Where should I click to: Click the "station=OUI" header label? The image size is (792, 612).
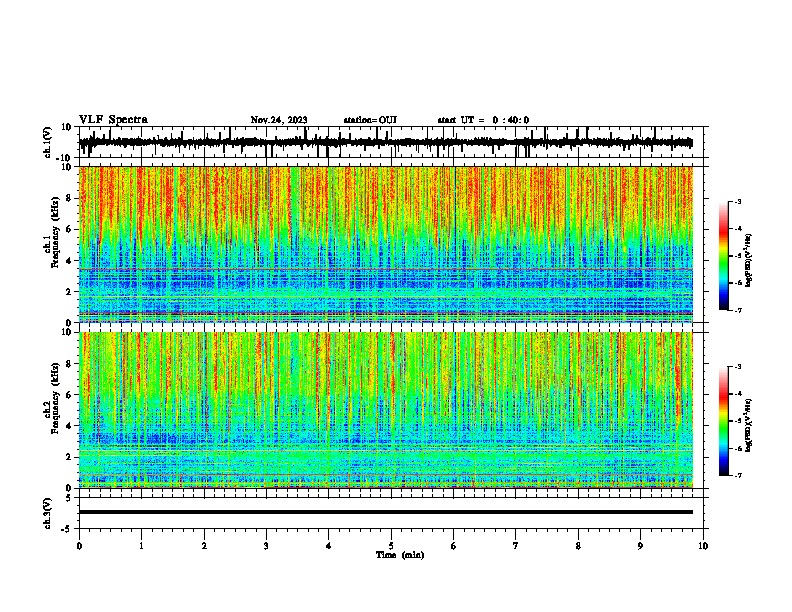point(370,120)
